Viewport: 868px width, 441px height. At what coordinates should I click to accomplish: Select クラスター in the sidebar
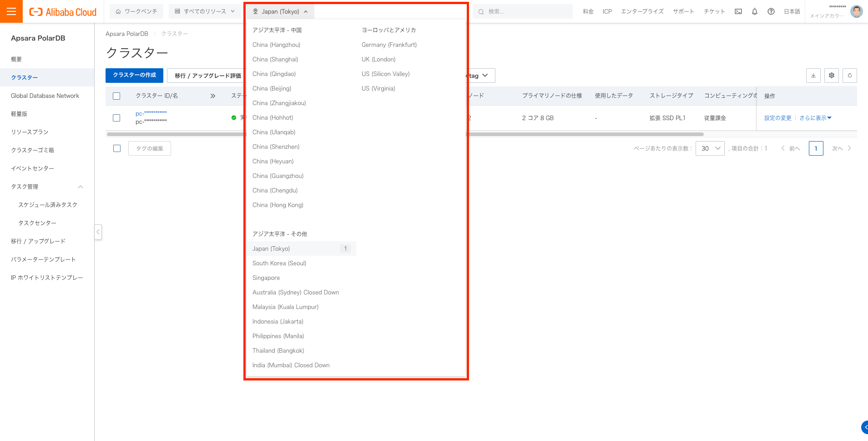(x=24, y=77)
